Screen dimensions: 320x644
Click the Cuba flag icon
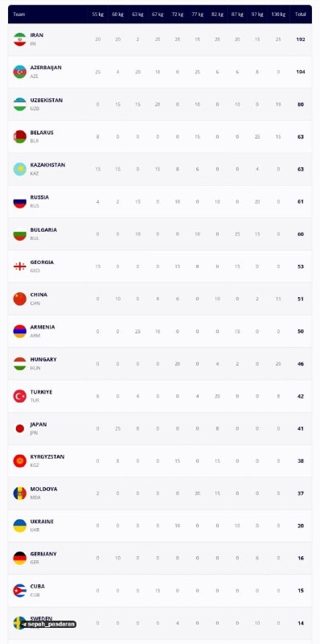coord(19,591)
